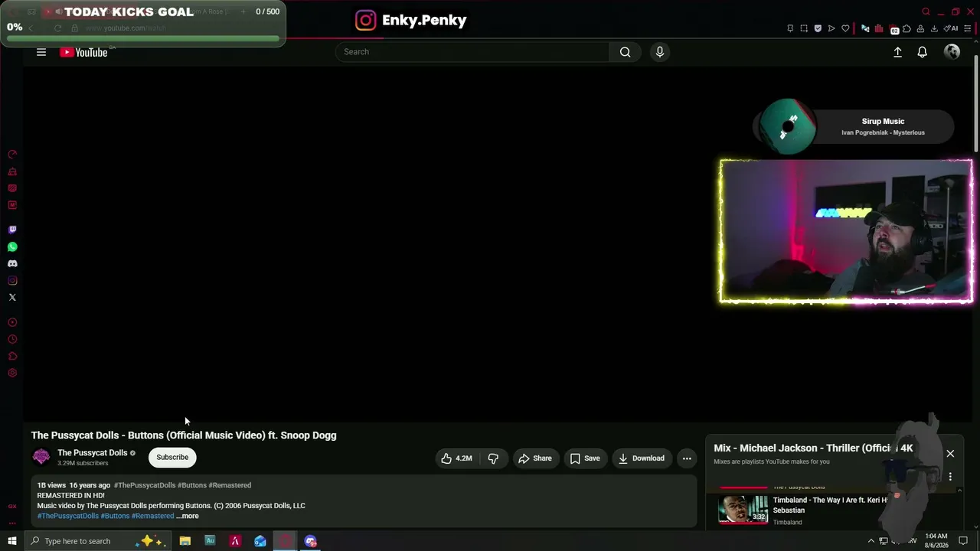Click the YouTube page vertical scrollbar

click(x=976, y=103)
